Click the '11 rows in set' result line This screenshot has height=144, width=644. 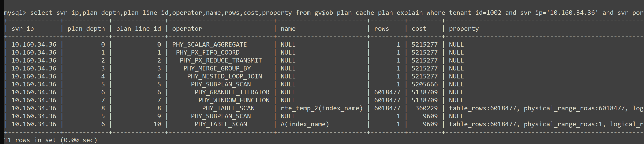(50, 140)
